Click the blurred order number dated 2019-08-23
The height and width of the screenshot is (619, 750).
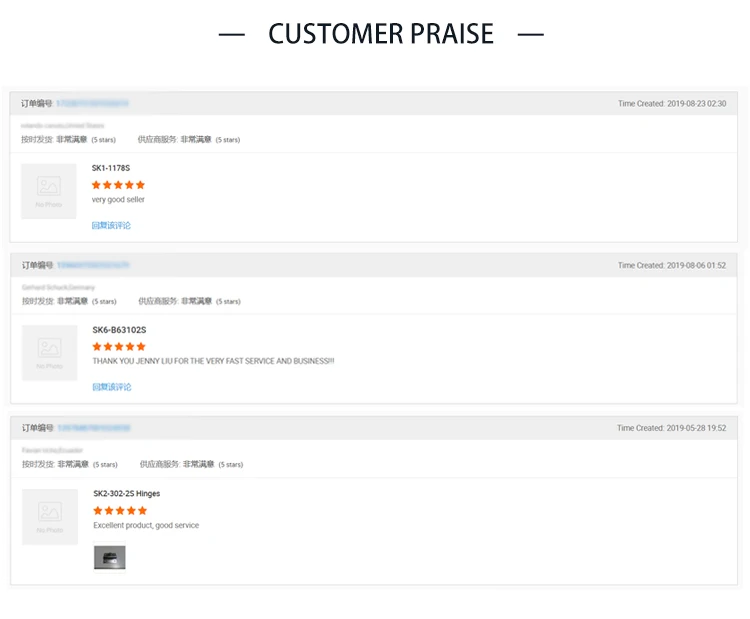coord(92,104)
